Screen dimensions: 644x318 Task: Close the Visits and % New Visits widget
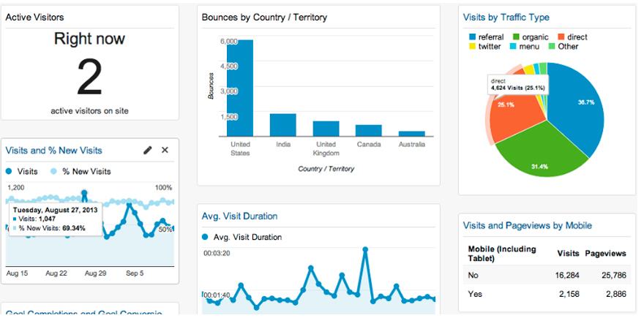click(165, 150)
